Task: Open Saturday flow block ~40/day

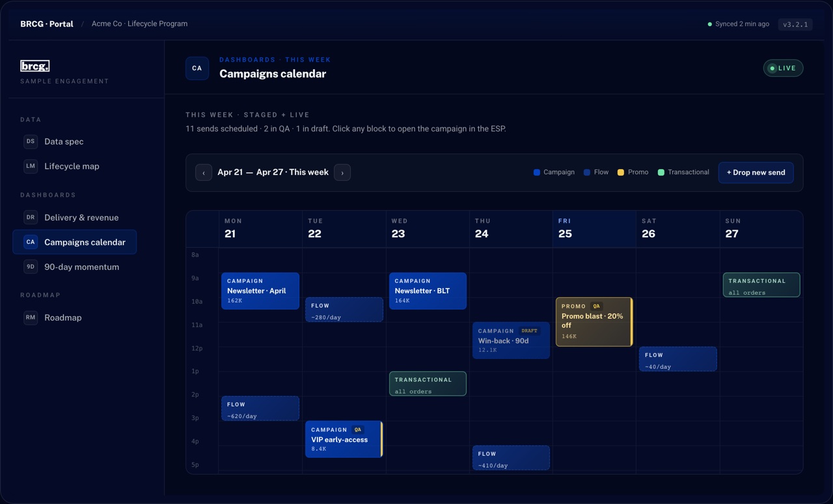Action: 678,359
